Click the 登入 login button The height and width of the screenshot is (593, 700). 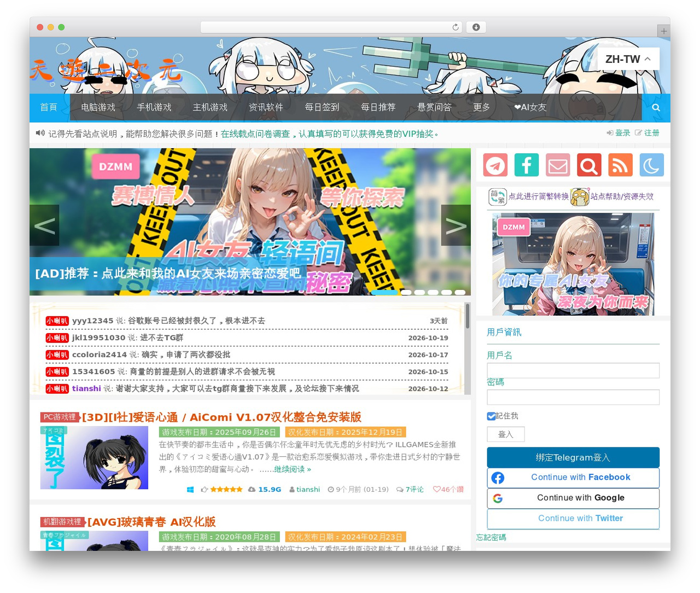click(x=506, y=434)
